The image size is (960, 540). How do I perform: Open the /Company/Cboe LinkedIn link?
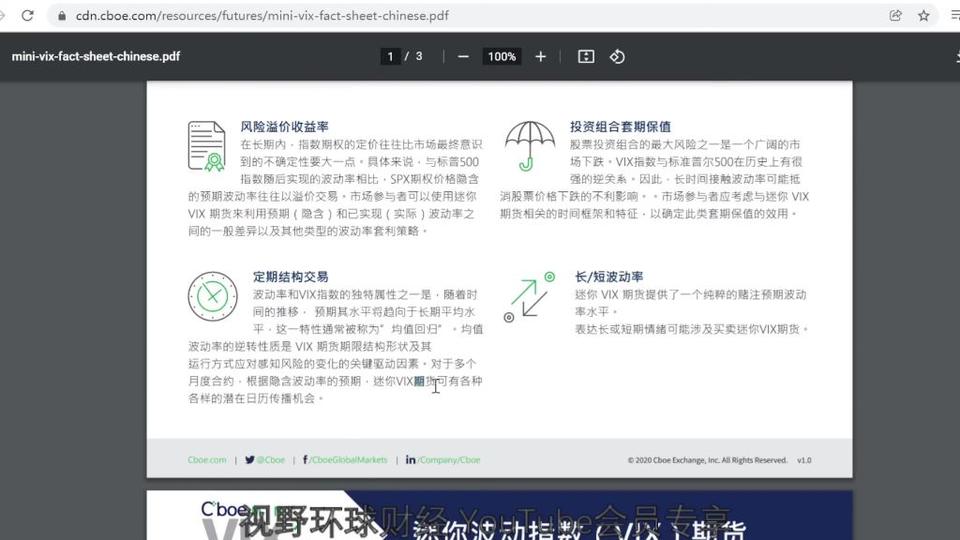point(449,460)
